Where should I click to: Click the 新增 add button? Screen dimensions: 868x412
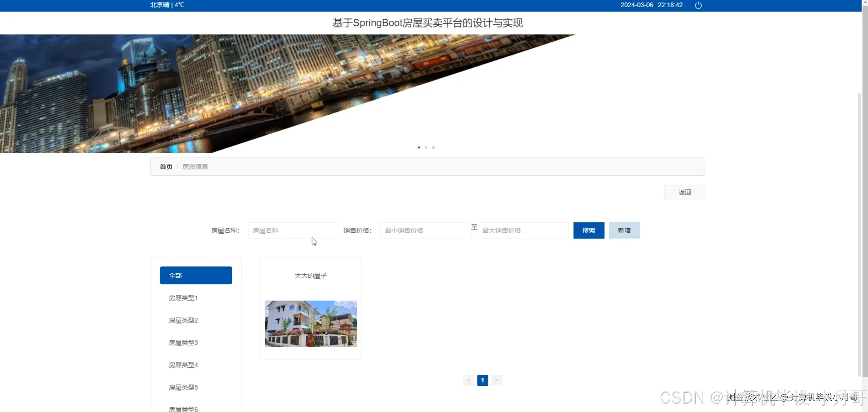click(x=624, y=230)
